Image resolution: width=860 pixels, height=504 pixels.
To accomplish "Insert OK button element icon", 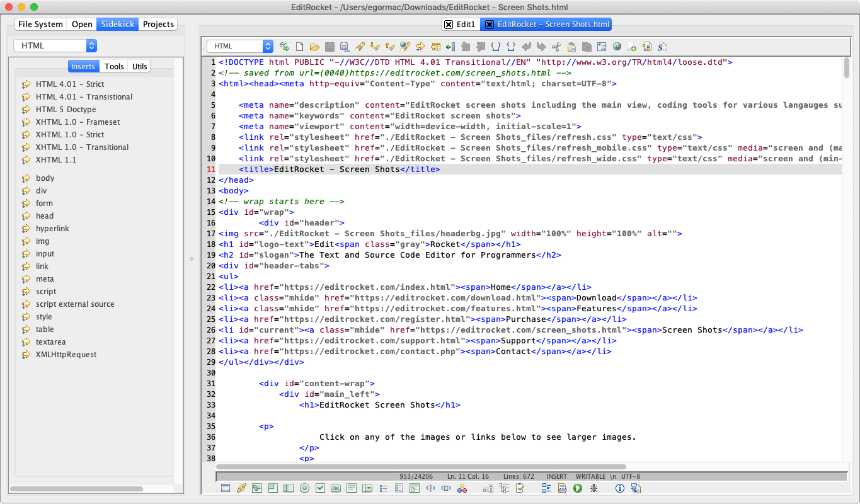I will tap(336, 488).
